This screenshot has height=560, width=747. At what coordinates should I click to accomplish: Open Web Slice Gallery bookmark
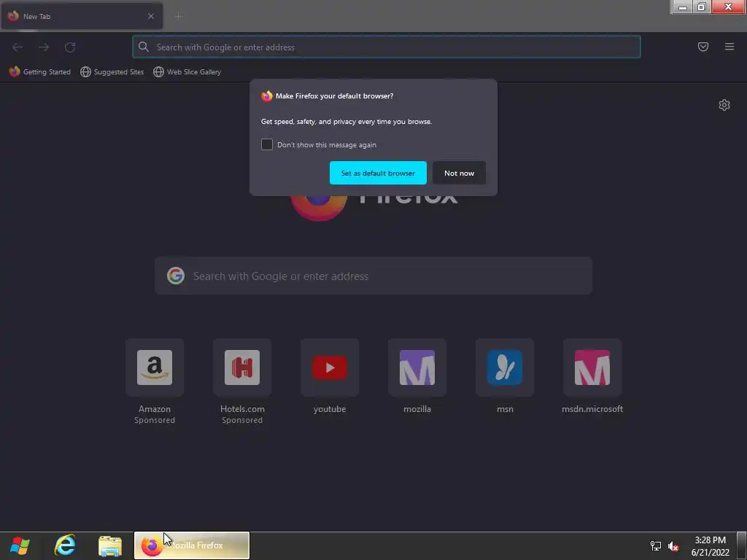[x=187, y=72]
